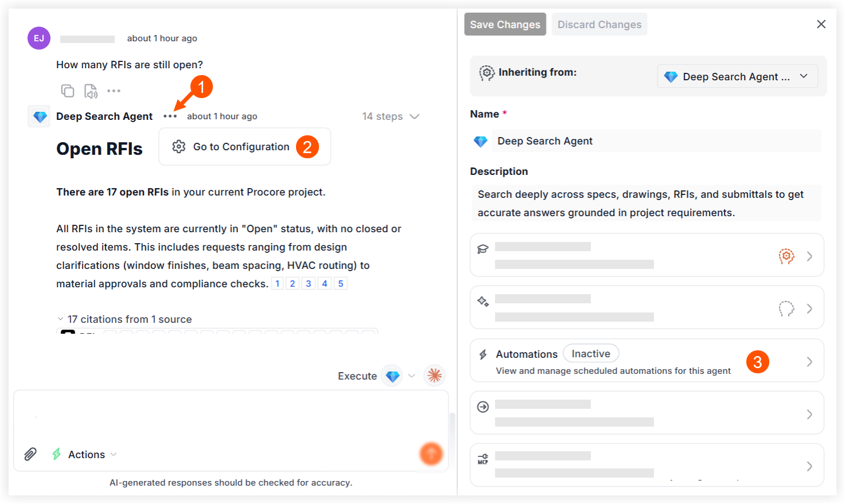This screenshot has width=845, height=504.
Task: Click the Inactive status badge
Action: pos(591,354)
